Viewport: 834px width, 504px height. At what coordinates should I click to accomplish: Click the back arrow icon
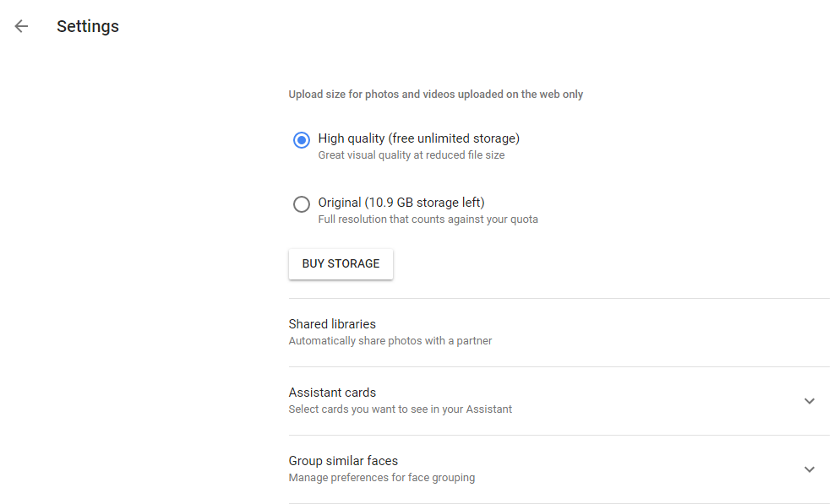[x=21, y=26]
